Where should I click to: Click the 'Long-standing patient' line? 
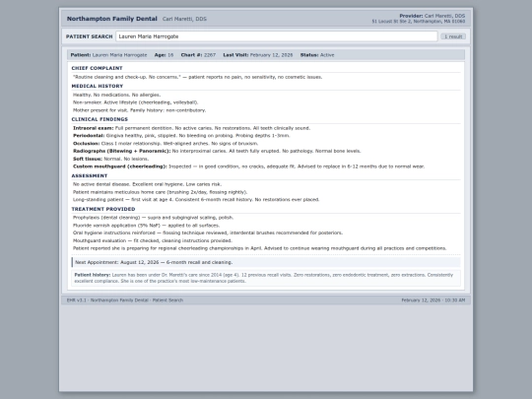196,199
